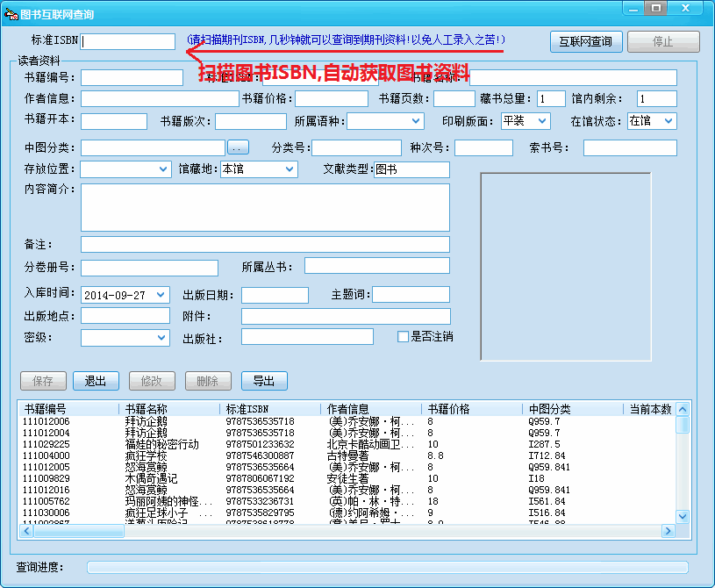Screen dimensions: 715x588
Task: Click the 停止 button
Action: (x=662, y=41)
